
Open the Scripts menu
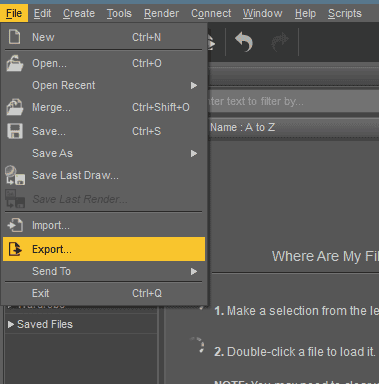point(345,13)
